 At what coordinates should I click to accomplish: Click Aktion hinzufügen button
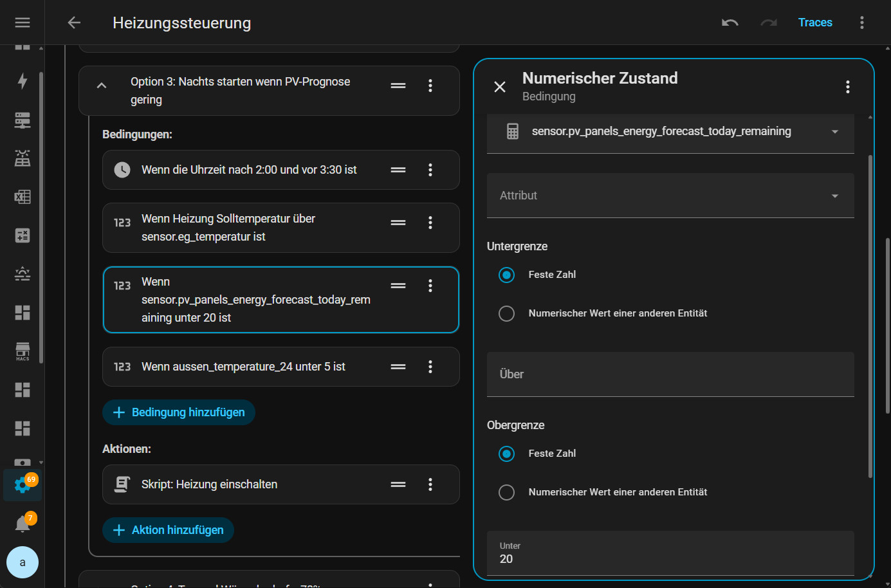point(168,530)
